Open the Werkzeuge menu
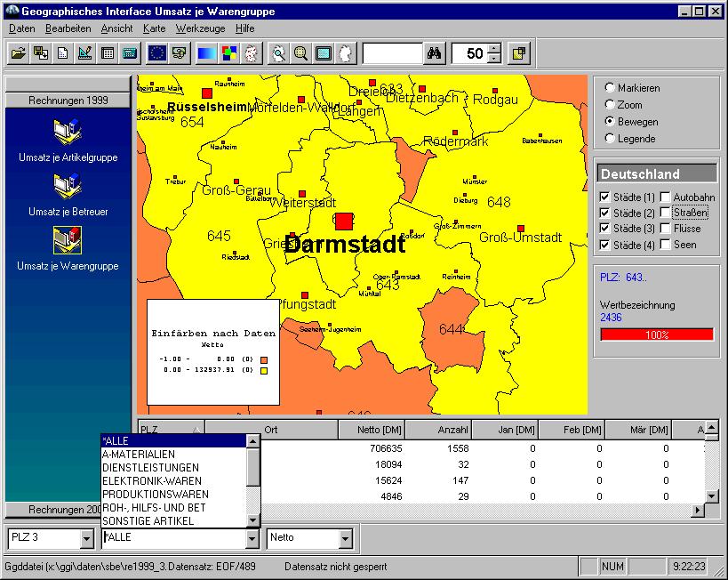This screenshot has height=580, width=728. point(200,28)
